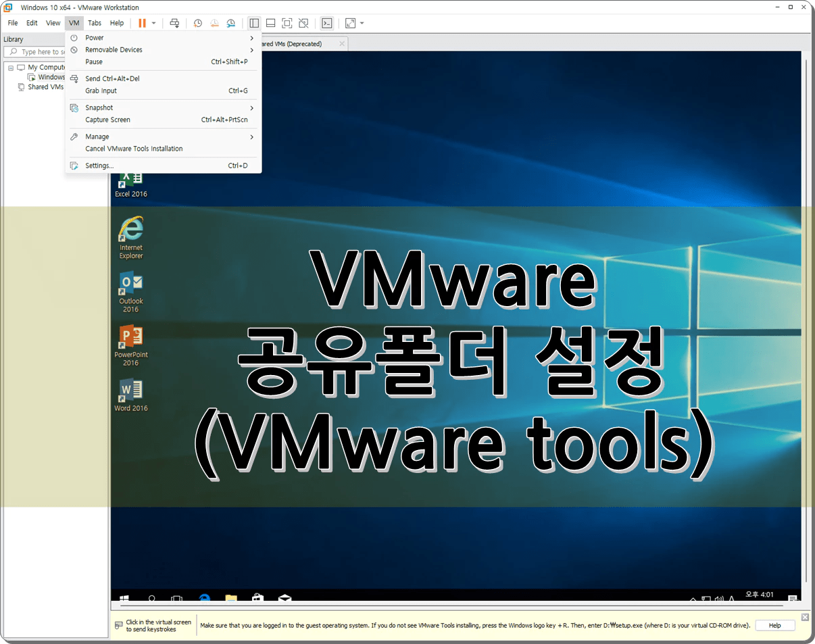Close the Shared VMs (Deprecated) tab
This screenshot has width=815, height=644.
click(x=342, y=44)
